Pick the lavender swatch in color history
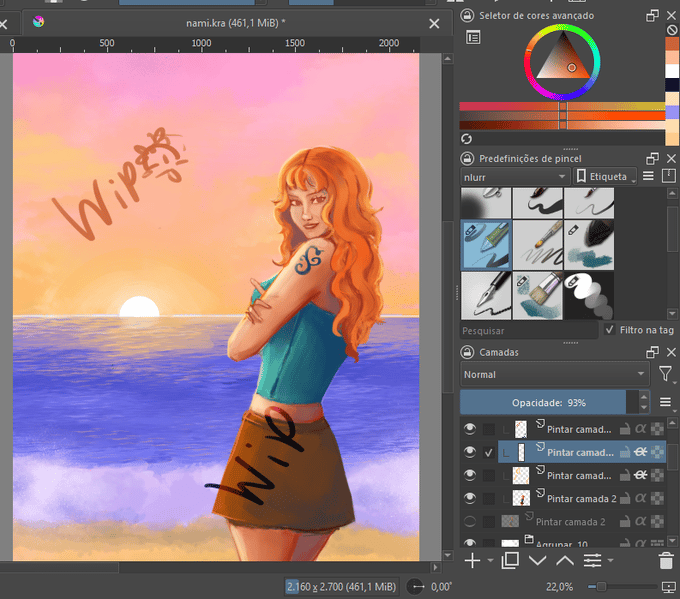 click(672, 112)
